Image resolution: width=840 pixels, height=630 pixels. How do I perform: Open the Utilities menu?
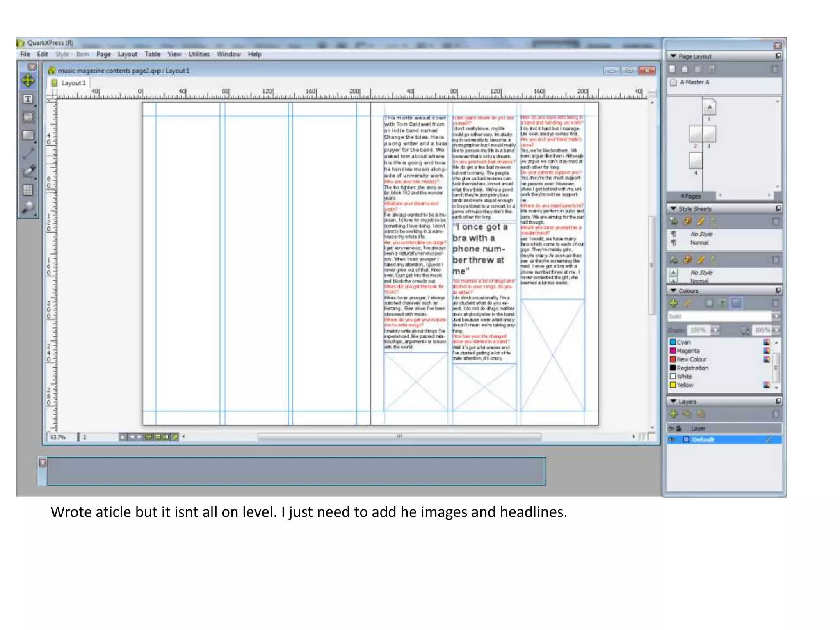click(x=199, y=54)
